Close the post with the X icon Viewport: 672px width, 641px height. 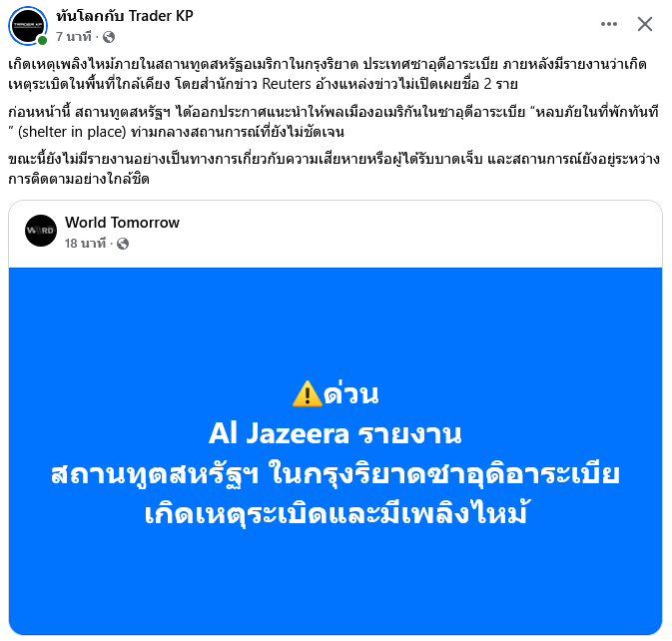pos(645,24)
